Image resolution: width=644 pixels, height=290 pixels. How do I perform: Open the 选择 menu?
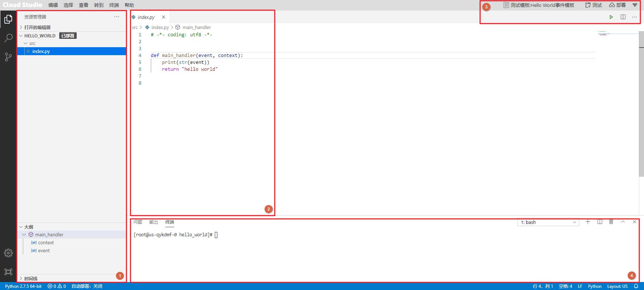coord(68,5)
